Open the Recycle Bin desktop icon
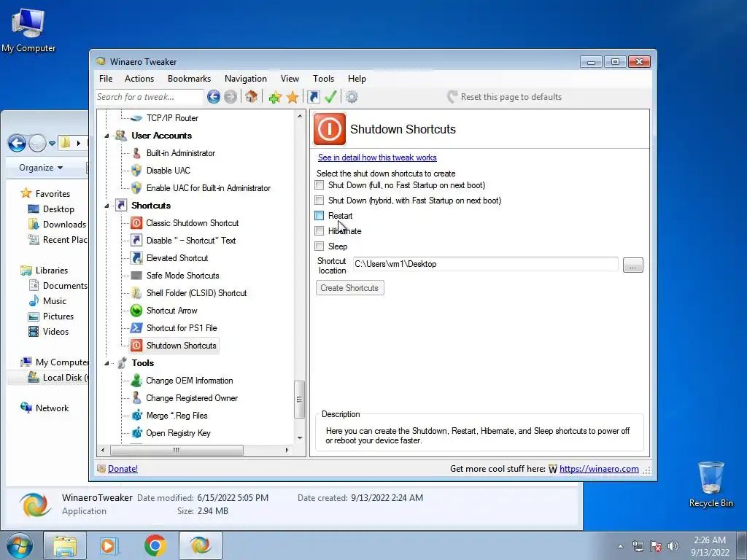747x560 pixels. (x=711, y=484)
